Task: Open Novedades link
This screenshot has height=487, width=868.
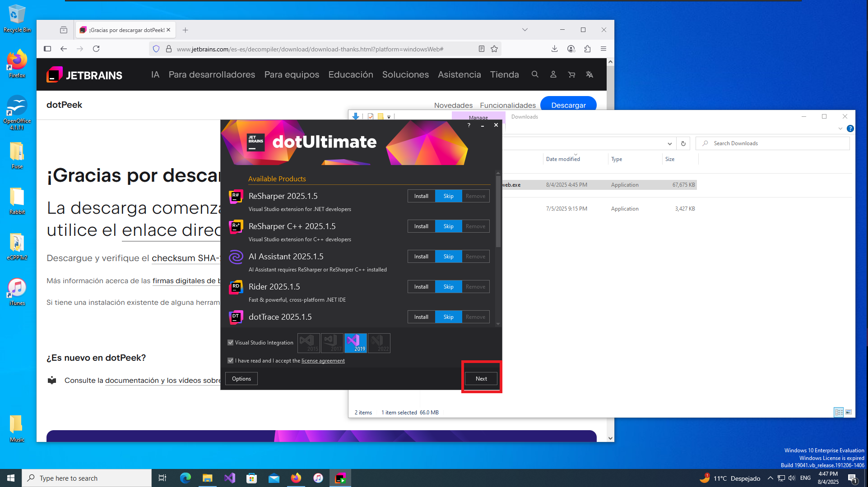Action: pyautogui.click(x=453, y=105)
